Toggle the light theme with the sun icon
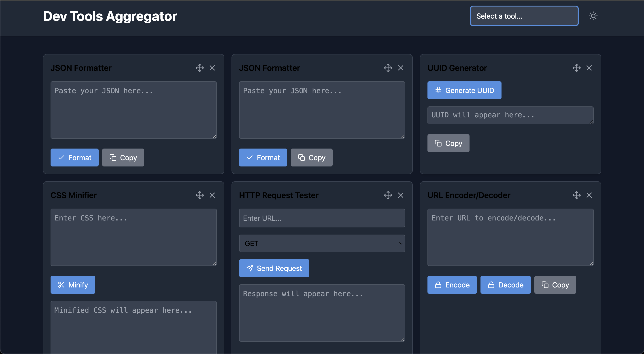Viewport: 644px width, 354px height. coord(593,16)
